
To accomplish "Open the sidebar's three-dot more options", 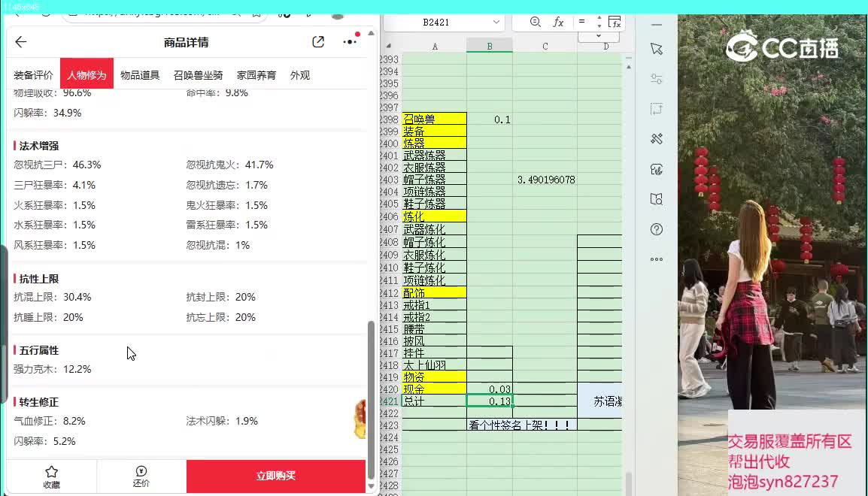I will [657, 259].
